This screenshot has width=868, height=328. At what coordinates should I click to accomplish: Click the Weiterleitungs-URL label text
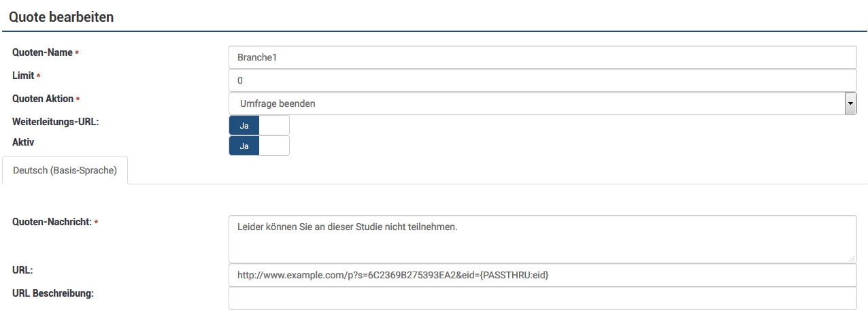pyautogui.click(x=56, y=122)
